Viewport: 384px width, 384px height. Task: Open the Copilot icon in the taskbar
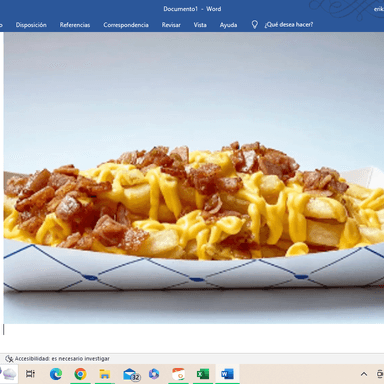tap(154, 374)
